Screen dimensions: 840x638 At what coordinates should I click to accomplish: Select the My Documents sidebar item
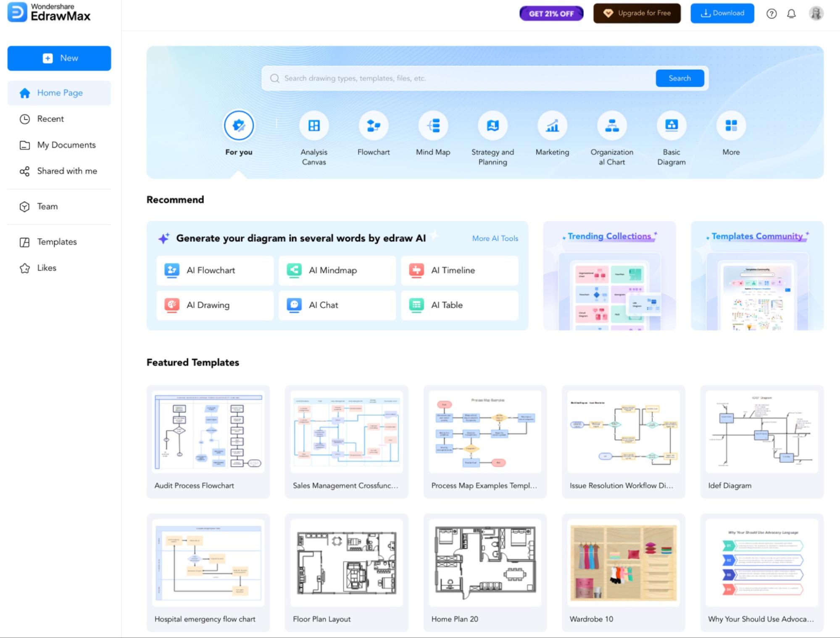click(x=66, y=145)
